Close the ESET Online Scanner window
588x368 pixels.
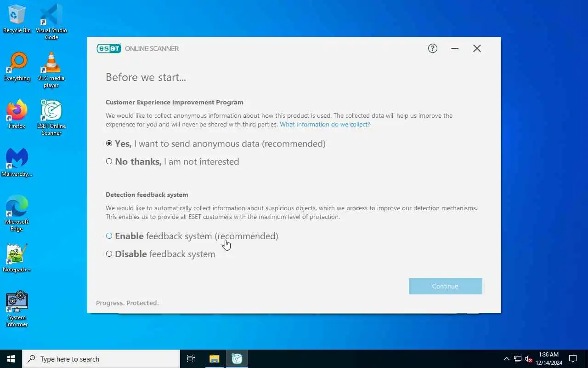[477, 48]
